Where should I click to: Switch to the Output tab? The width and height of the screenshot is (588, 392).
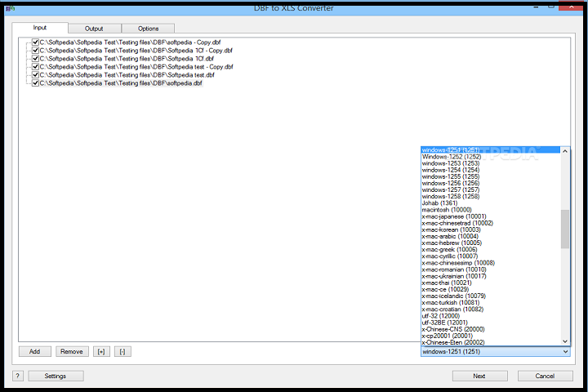tap(94, 29)
